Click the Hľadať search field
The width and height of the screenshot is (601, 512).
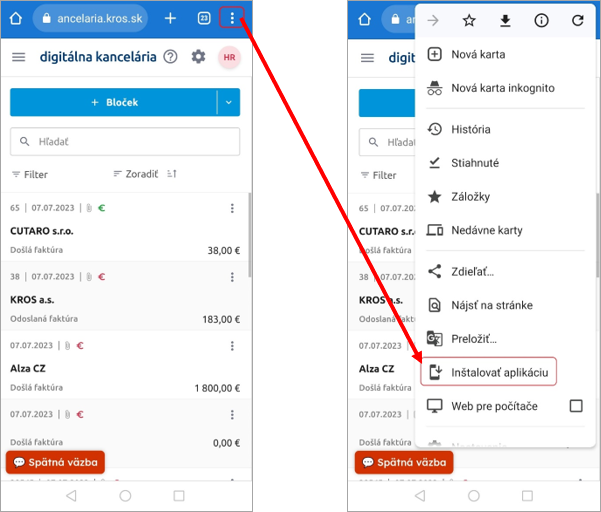pyautogui.click(x=125, y=142)
